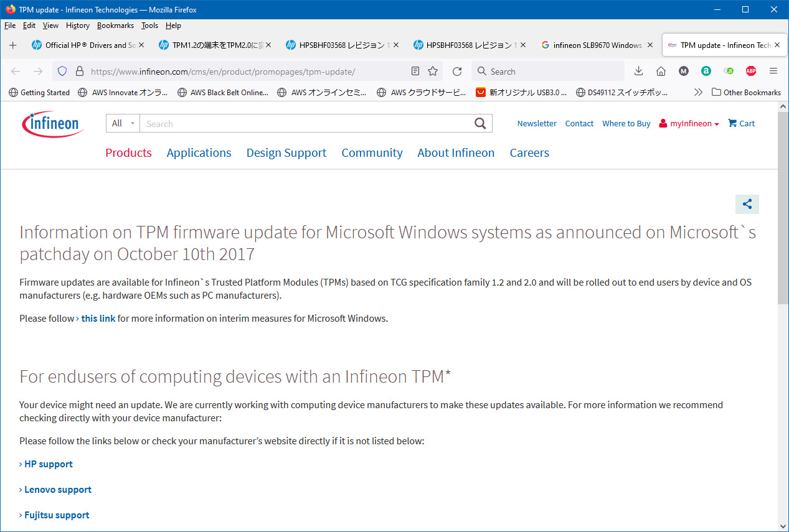Click the Firefox Search box
This screenshot has width=789, height=532.
(x=548, y=72)
